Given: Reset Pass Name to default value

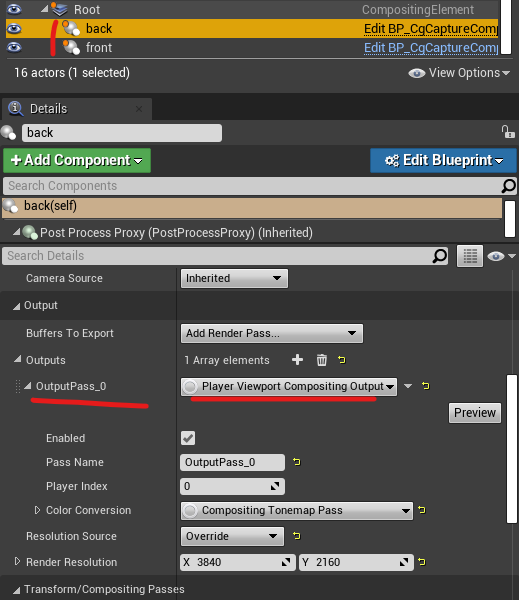Looking at the screenshot, I should (x=297, y=462).
